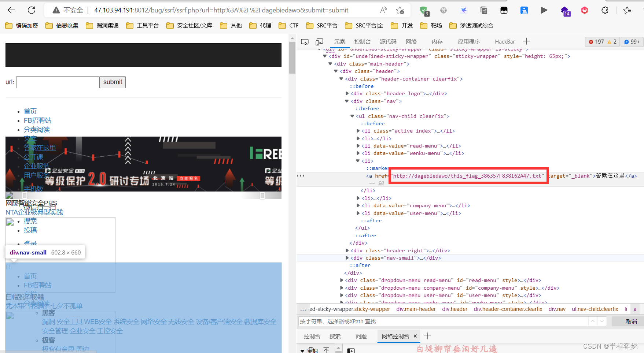Jump to previous search result arrow
Screen dimensions: 644x353
pyautogui.click(x=593, y=321)
